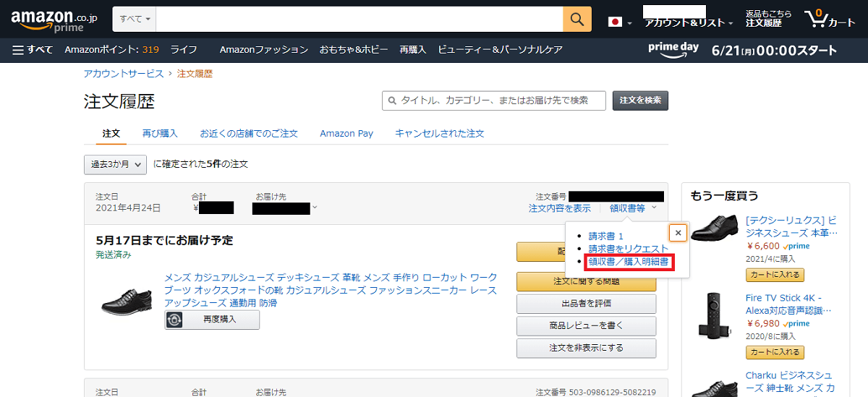The image size is (868, 397).
Task: Click the 再度購入 button
Action: tap(212, 320)
